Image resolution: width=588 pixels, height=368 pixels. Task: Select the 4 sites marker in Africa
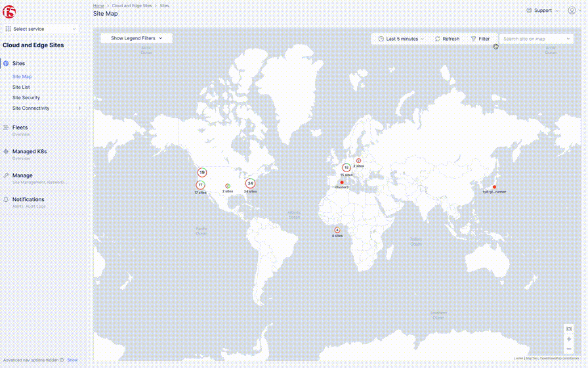tap(337, 230)
